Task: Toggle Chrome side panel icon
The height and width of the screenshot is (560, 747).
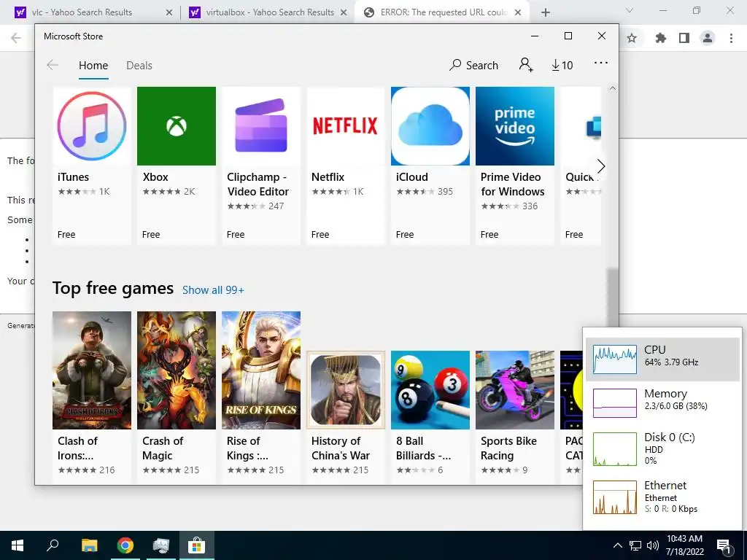Action: pos(684,38)
